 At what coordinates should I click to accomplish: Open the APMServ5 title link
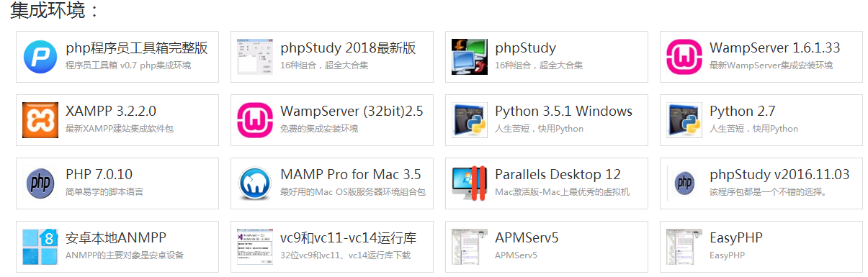pyautogui.click(x=527, y=238)
